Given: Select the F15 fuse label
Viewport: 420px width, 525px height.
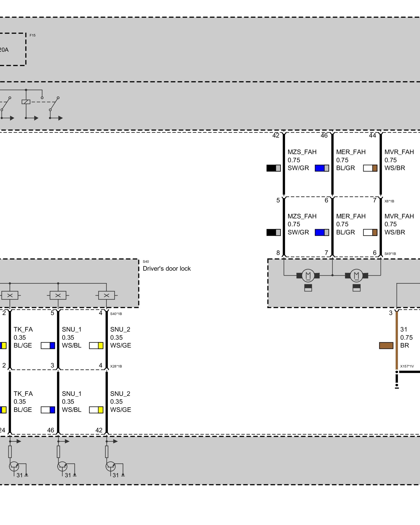Looking at the screenshot, I should [33, 35].
